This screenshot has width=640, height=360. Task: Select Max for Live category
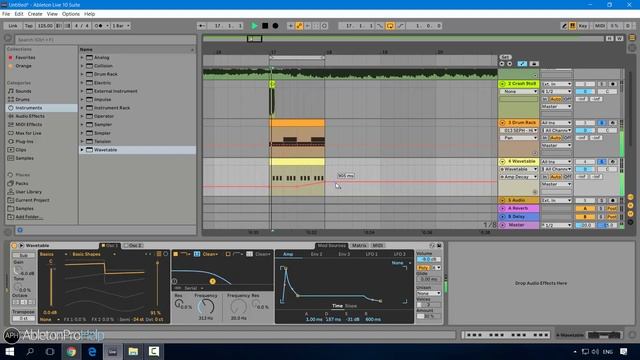(x=28, y=133)
